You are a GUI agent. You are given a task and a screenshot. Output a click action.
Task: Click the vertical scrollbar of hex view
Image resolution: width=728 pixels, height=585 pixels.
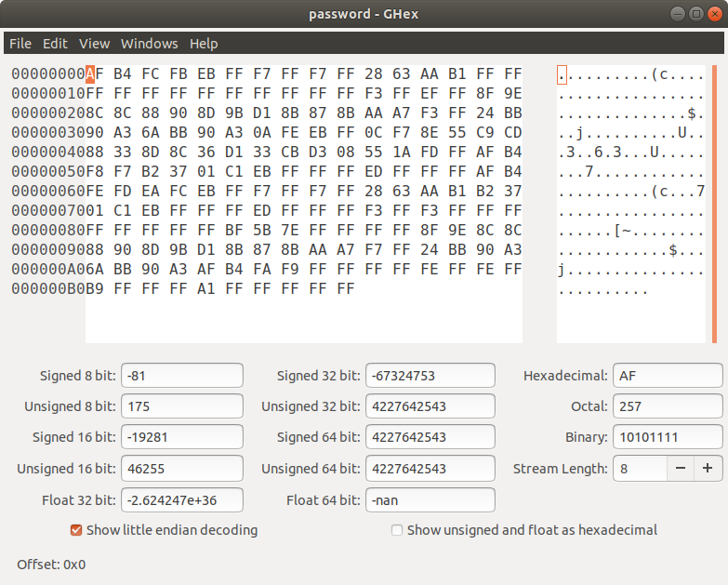714,205
